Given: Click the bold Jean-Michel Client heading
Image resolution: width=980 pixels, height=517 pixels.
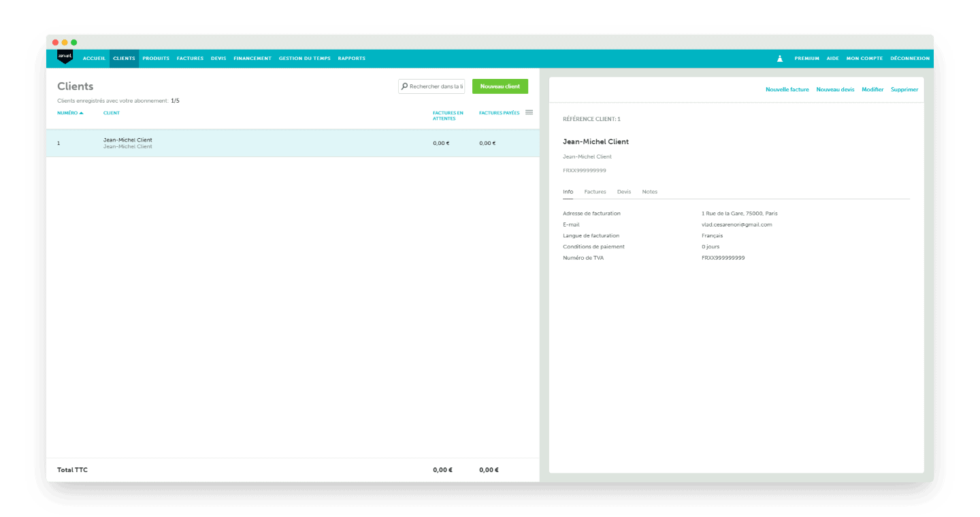Looking at the screenshot, I should [596, 141].
